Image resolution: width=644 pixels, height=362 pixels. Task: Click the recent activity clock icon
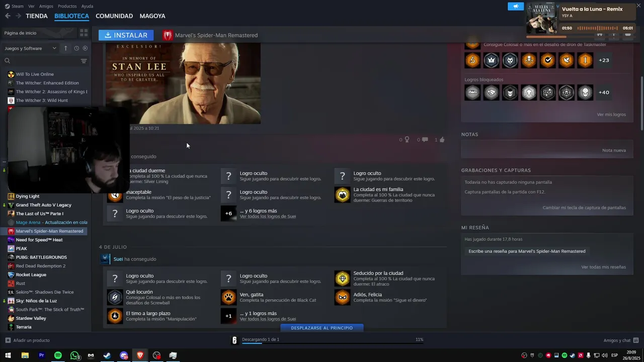76,48
